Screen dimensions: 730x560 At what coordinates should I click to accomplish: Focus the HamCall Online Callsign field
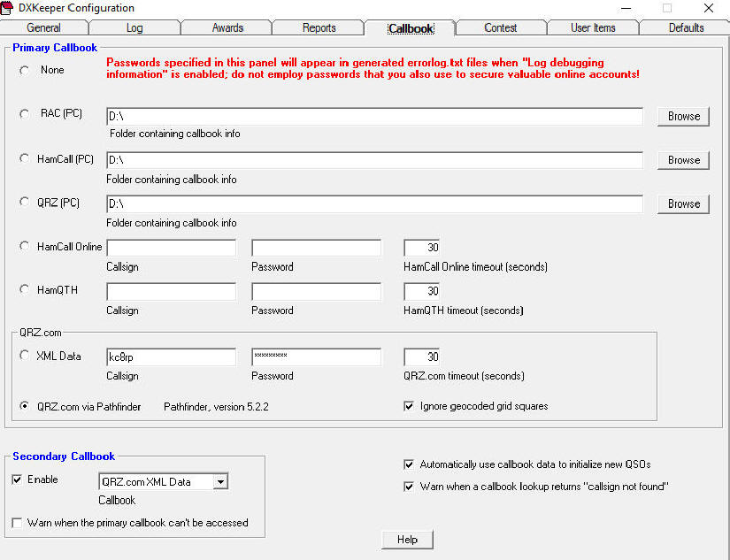[x=172, y=248]
